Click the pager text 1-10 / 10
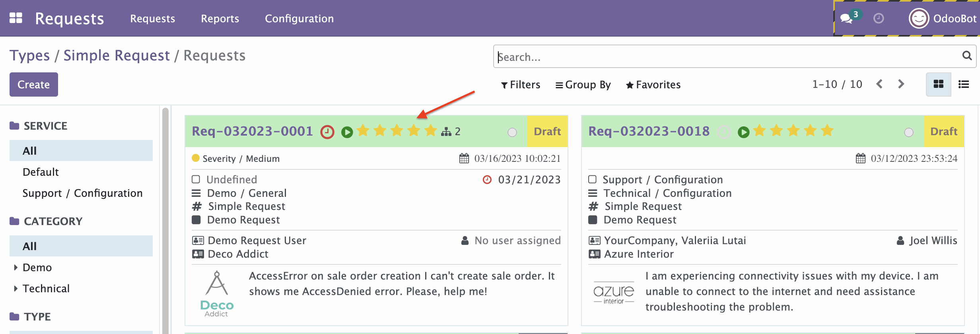The image size is (980, 334). [x=837, y=84]
